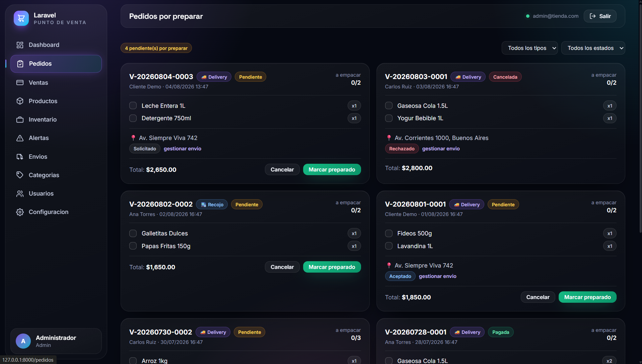This screenshot has width=642, height=364.
Task: Click the Laravel shopping cart logo
Action: 21,18
